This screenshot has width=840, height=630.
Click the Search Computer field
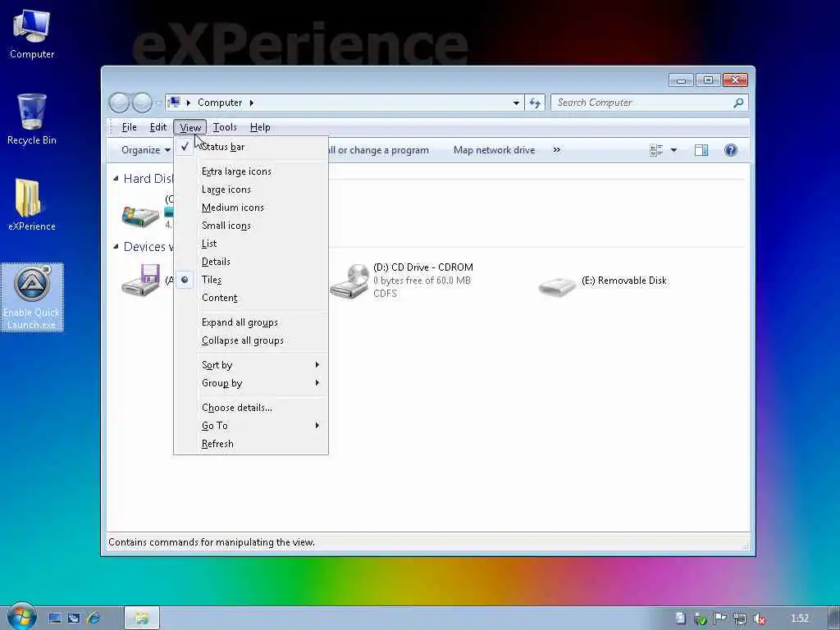pos(643,103)
